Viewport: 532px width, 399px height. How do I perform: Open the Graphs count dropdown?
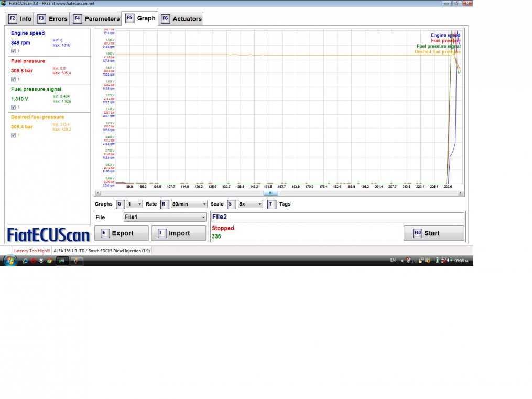click(135, 204)
